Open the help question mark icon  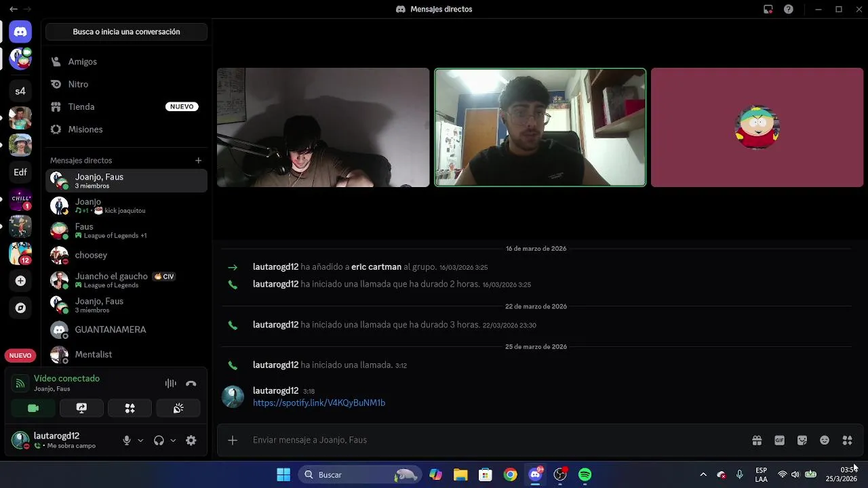point(788,9)
